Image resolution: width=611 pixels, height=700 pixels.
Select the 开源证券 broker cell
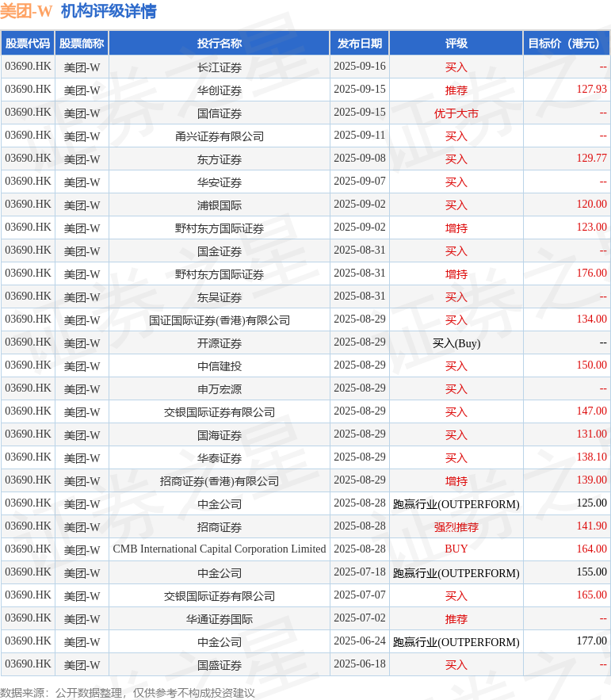(220, 343)
